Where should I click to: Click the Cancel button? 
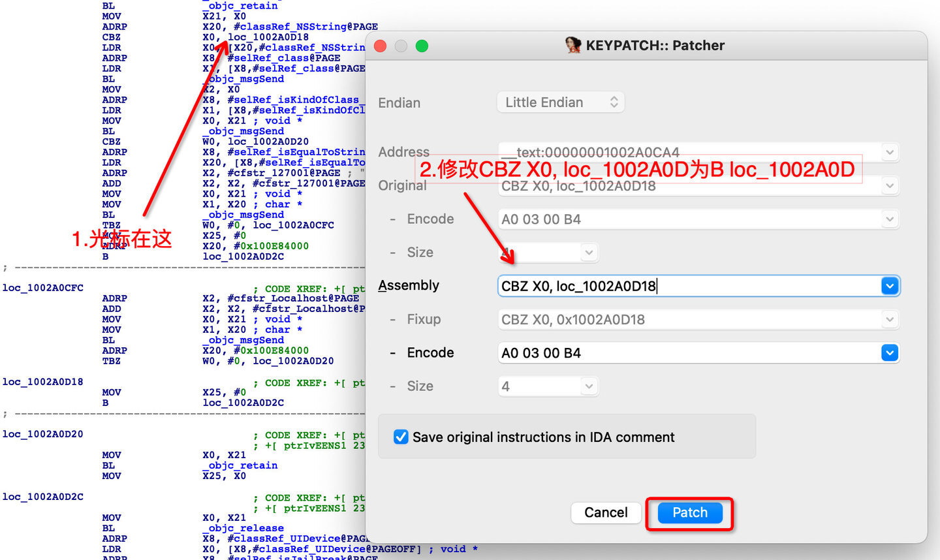(606, 512)
